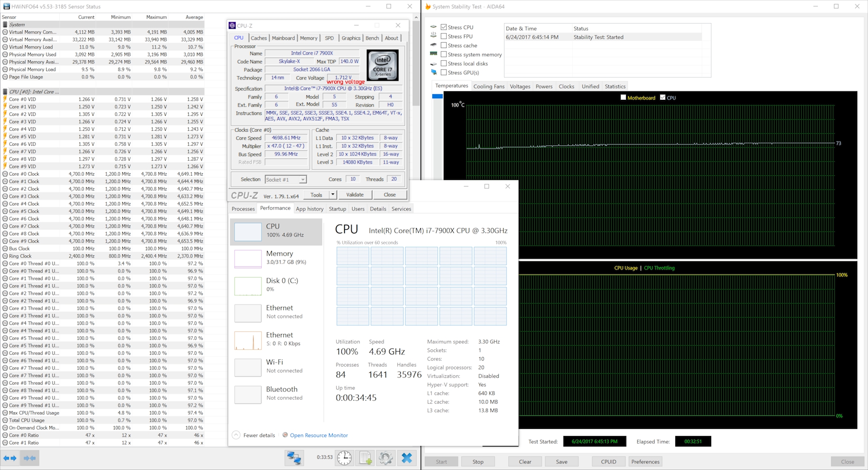The width and height of the screenshot is (868, 470).
Task: Open the Startup tab in Task Manager
Action: pyautogui.click(x=337, y=209)
